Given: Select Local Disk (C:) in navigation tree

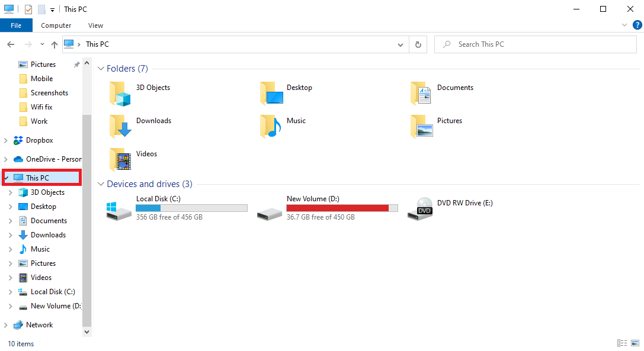Looking at the screenshot, I should tap(53, 292).
